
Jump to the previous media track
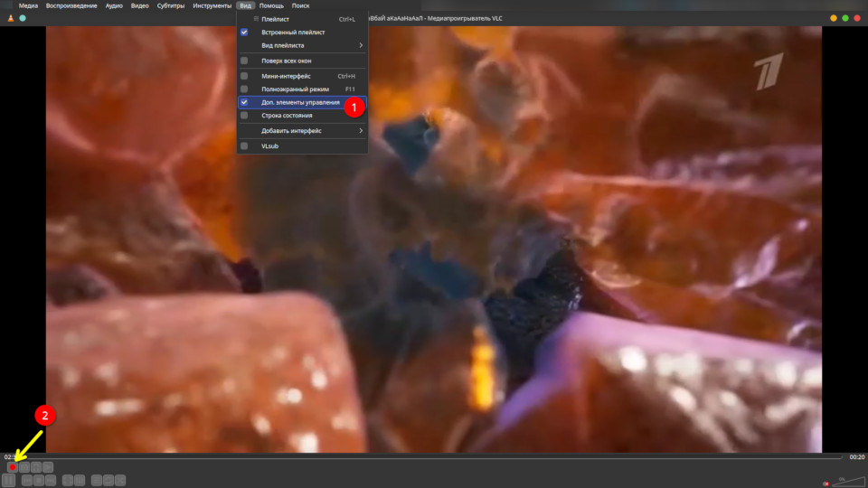[x=27, y=481]
